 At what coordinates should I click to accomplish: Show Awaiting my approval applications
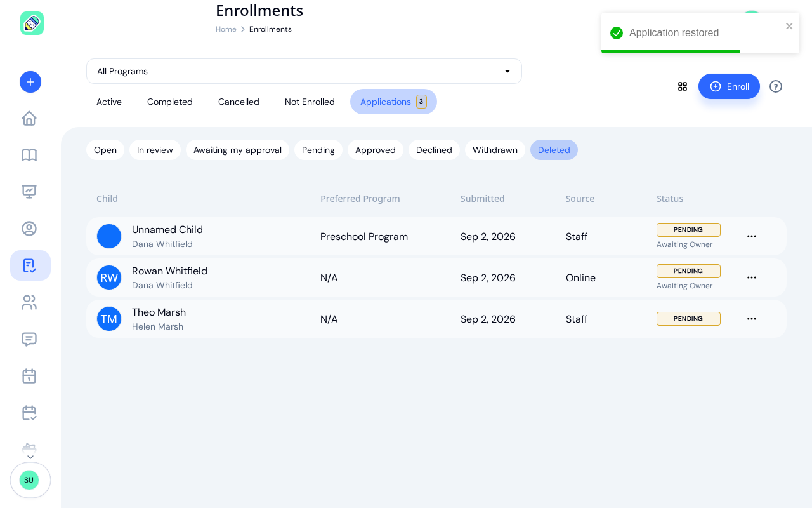tap(237, 150)
